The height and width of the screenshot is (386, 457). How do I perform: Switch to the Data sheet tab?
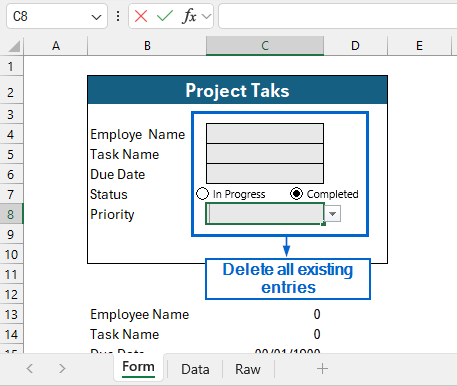195,369
